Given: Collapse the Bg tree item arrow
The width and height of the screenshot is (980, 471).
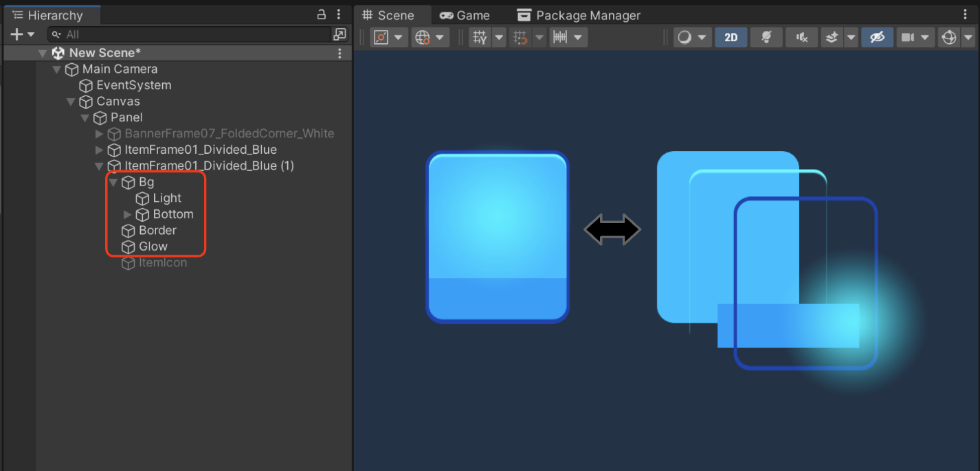Looking at the screenshot, I should (x=113, y=182).
